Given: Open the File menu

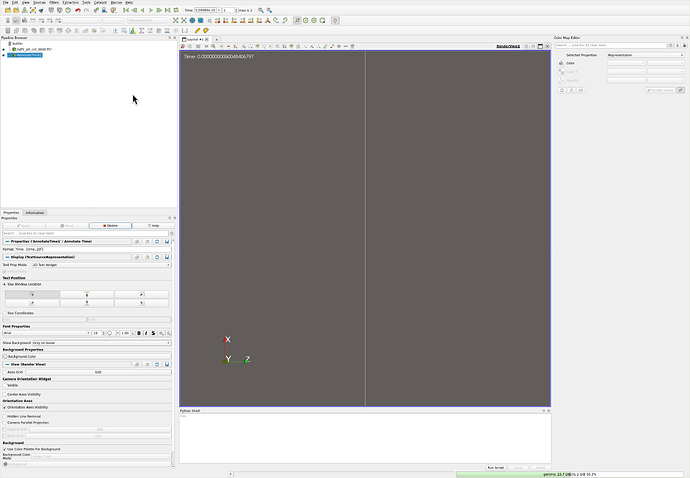Looking at the screenshot, I should 5,3.
